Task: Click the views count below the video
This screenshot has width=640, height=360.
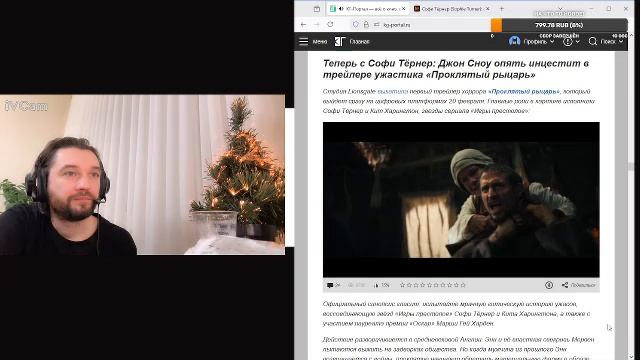Action: (x=357, y=285)
